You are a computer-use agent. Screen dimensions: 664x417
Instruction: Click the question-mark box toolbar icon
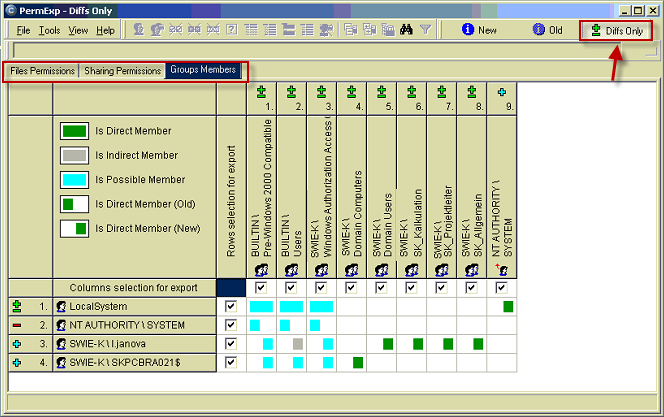point(232,30)
